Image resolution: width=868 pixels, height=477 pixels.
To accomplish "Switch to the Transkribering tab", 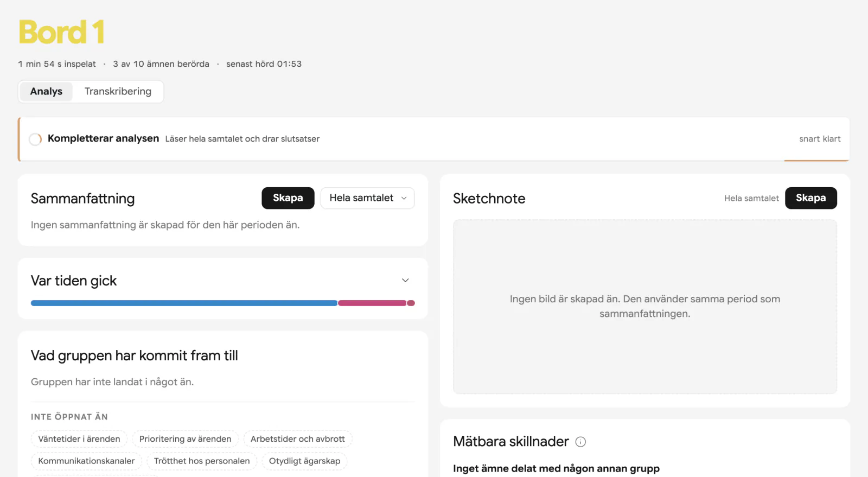I will (118, 91).
